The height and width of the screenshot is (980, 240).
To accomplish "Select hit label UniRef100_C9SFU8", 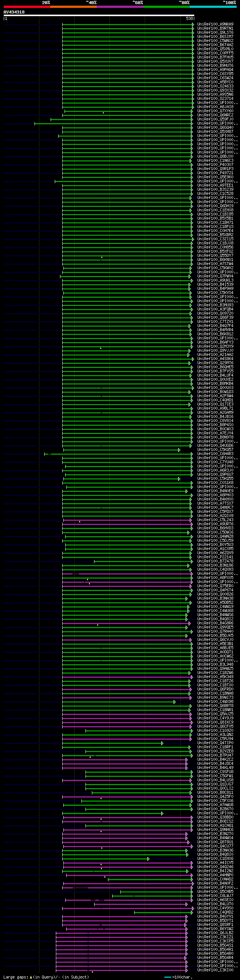I will [x=215, y=772].
